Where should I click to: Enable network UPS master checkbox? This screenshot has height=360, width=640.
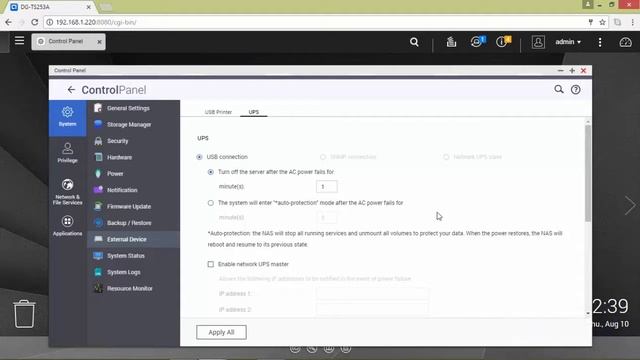tap(211, 264)
